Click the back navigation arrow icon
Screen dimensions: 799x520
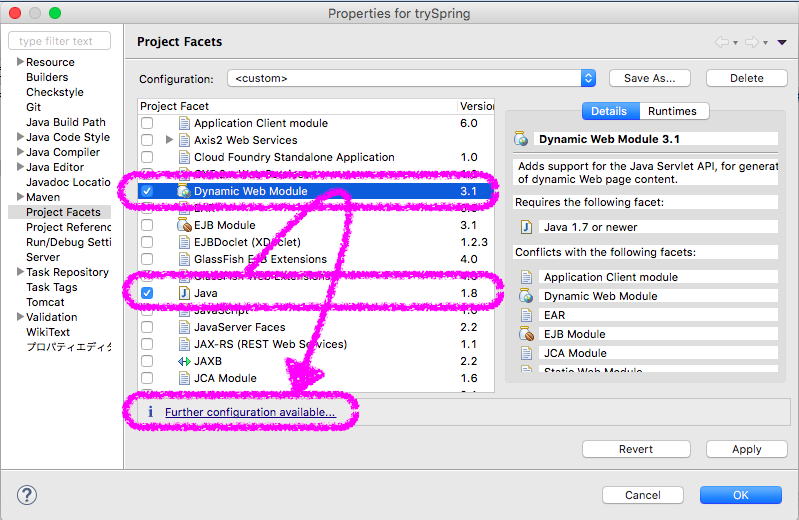tap(722, 42)
